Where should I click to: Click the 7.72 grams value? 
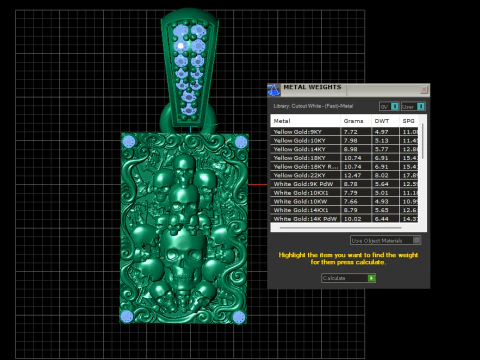click(350, 132)
